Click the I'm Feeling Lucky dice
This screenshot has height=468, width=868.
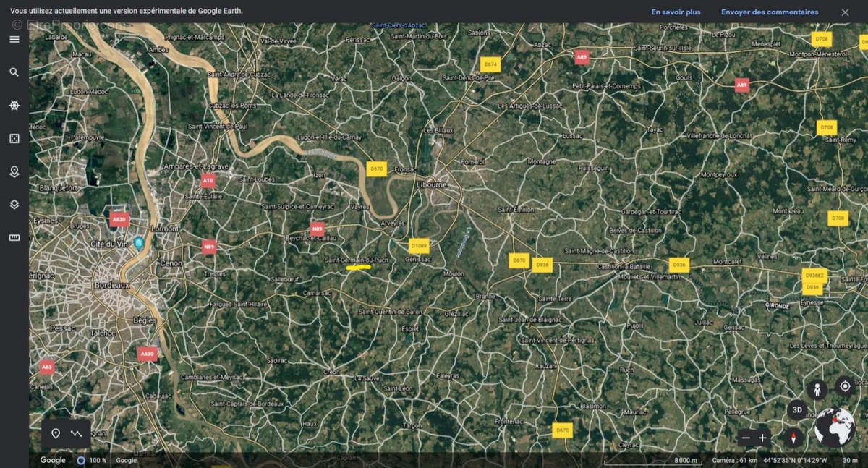[14, 138]
